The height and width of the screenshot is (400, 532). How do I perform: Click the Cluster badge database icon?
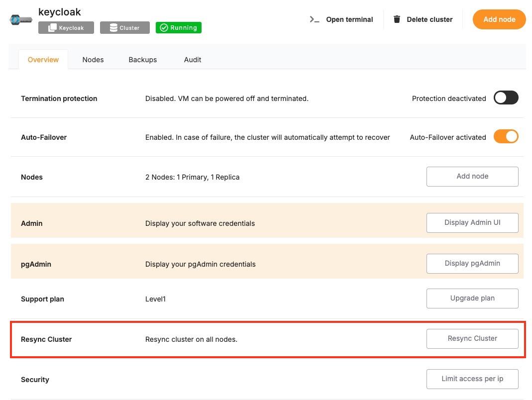click(x=113, y=28)
